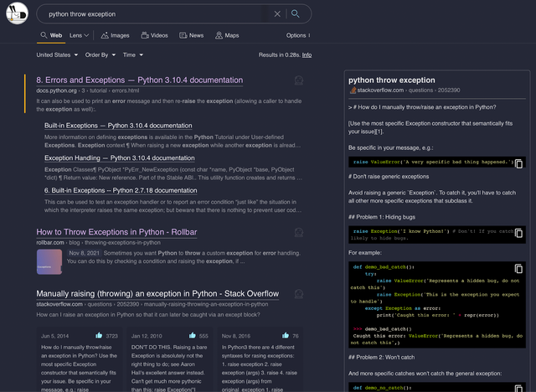Open How to Throw Exceptions Rollbar result
This screenshot has width=536, height=392.
coord(116,232)
